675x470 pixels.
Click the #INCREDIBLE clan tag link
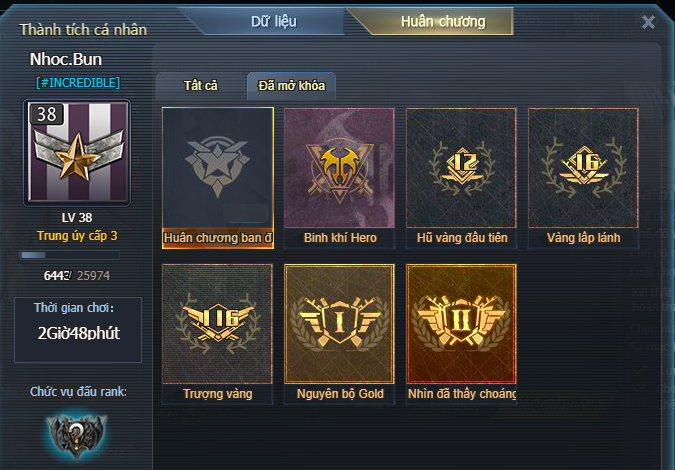78,83
